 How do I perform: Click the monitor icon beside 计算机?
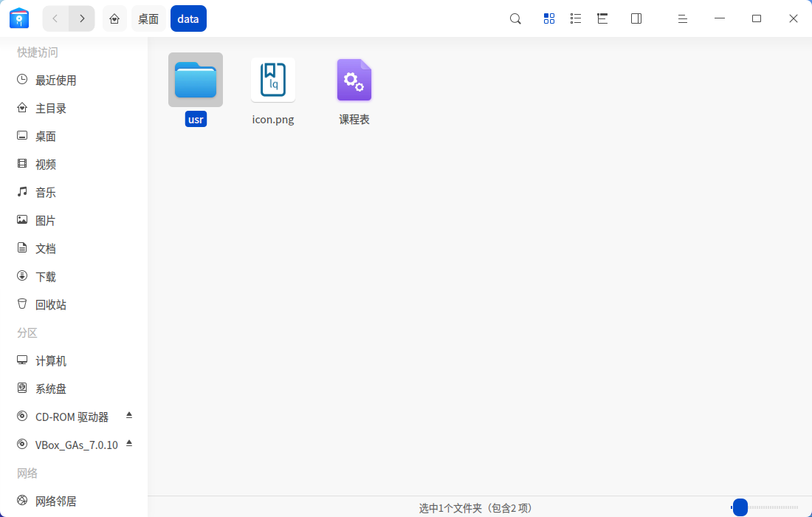(x=21, y=360)
